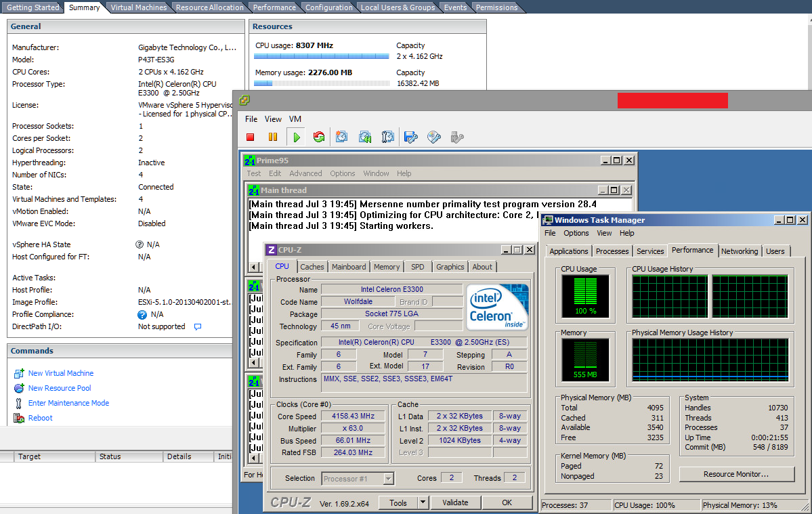Open the Test menu in Prime95
This screenshot has width=812, height=514.
(254, 173)
